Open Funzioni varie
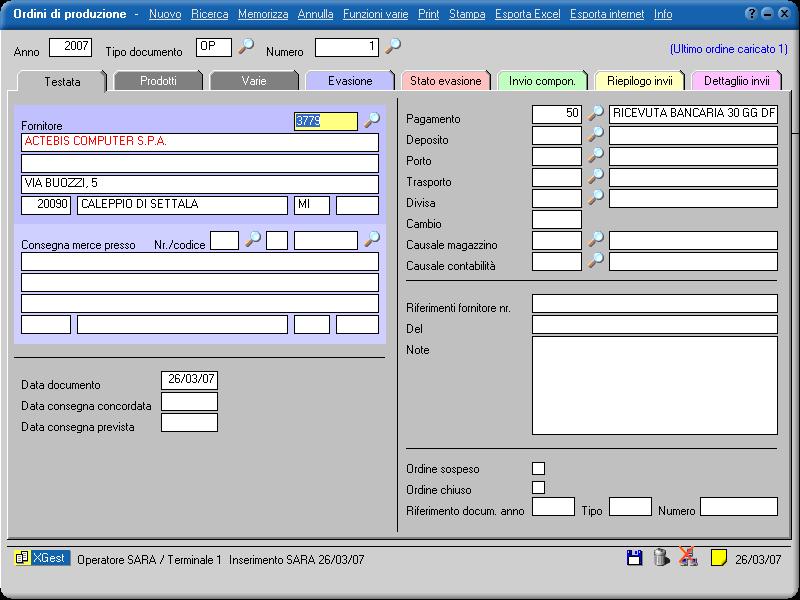 (x=376, y=14)
